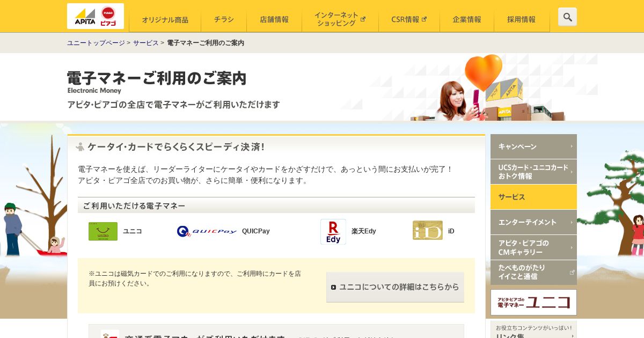Viewport: 644px width, 338px height.
Task: Open the チラシ menu item
Action: [224, 20]
